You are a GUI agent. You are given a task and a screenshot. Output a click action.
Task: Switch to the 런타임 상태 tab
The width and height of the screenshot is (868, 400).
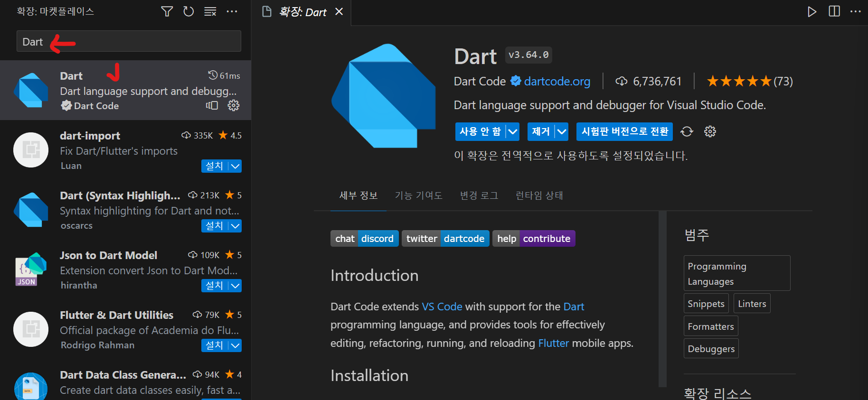[539, 195]
